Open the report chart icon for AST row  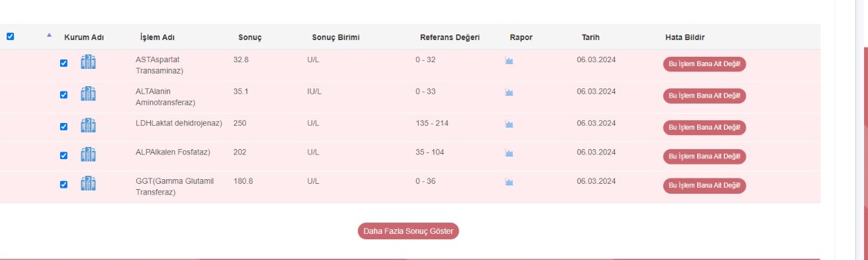509,61
